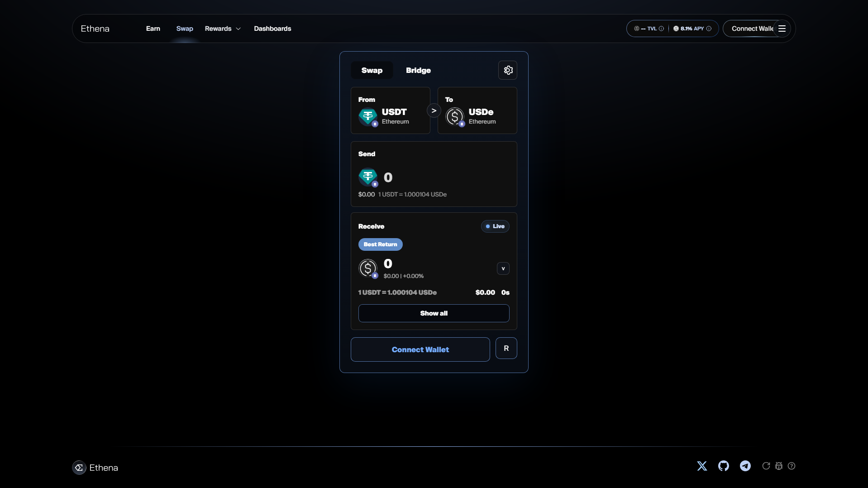
Task: Click the '0s' time estimate
Action: pyautogui.click(x=505, y=292)
